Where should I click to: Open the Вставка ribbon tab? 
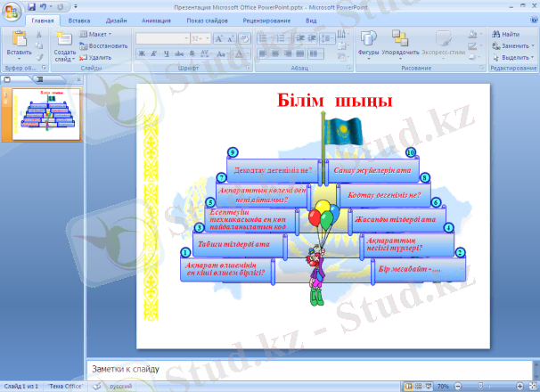78,19
